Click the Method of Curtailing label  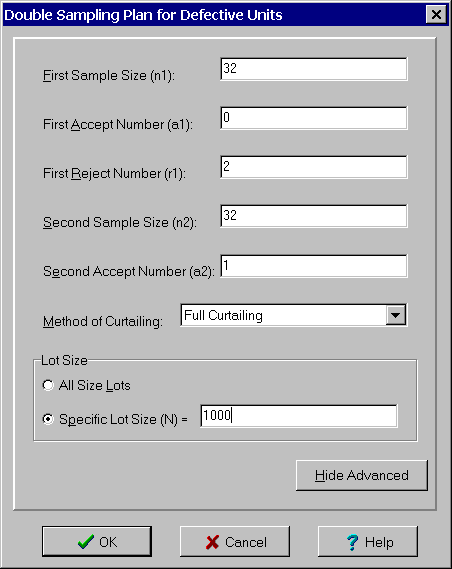103,322
